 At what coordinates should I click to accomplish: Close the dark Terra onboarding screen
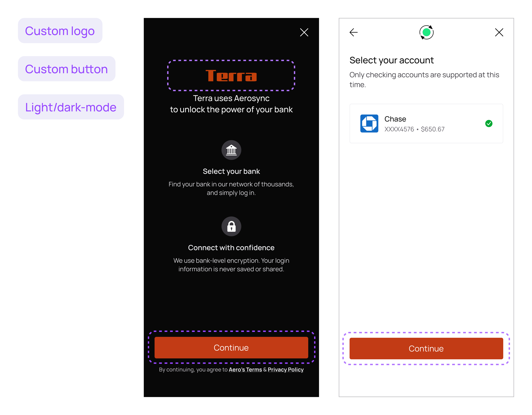(x=304, y=32)
